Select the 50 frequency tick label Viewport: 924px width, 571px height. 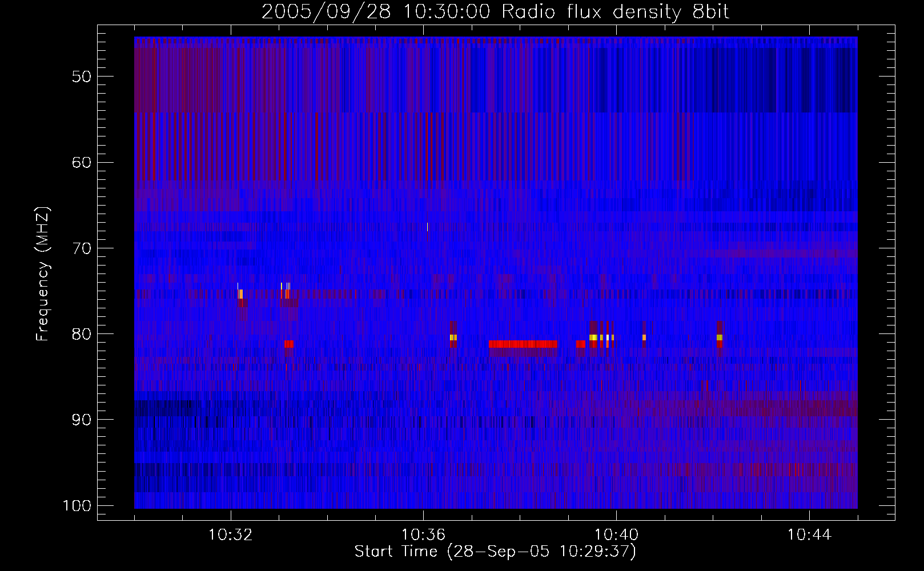coord(82,77)
